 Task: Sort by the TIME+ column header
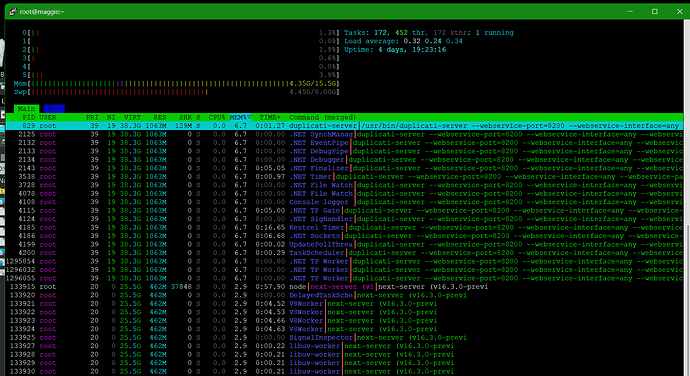pos(270,117)
